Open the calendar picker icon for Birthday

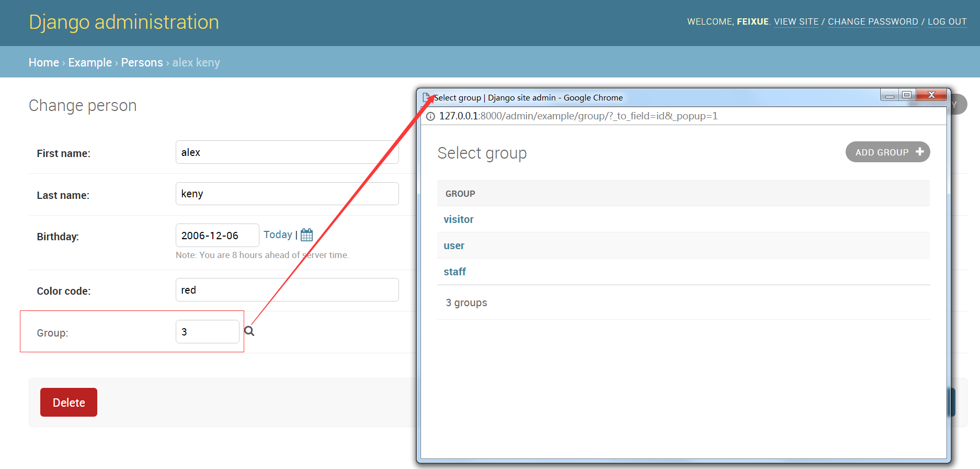(307, 235)
